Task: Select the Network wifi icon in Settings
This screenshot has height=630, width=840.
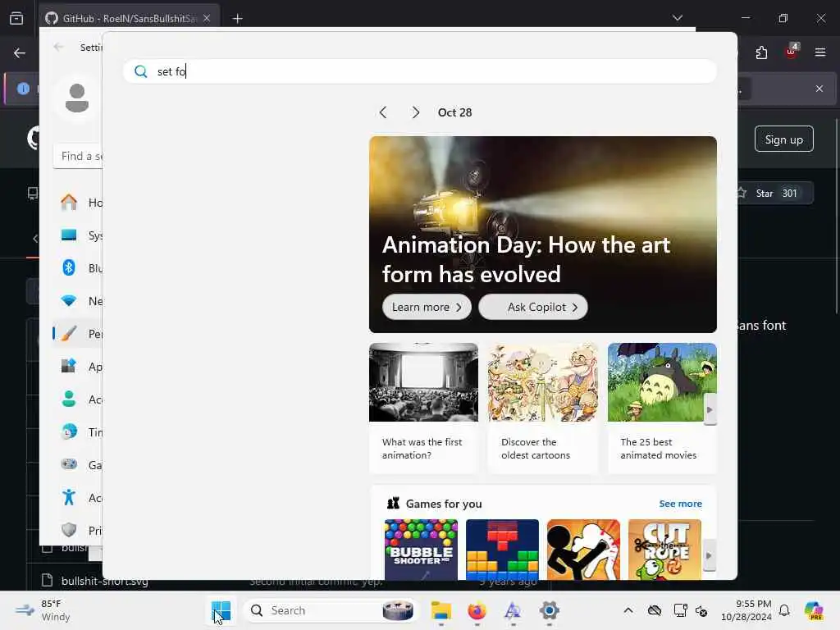Action: pyautogui.click(x=69, y=300)
